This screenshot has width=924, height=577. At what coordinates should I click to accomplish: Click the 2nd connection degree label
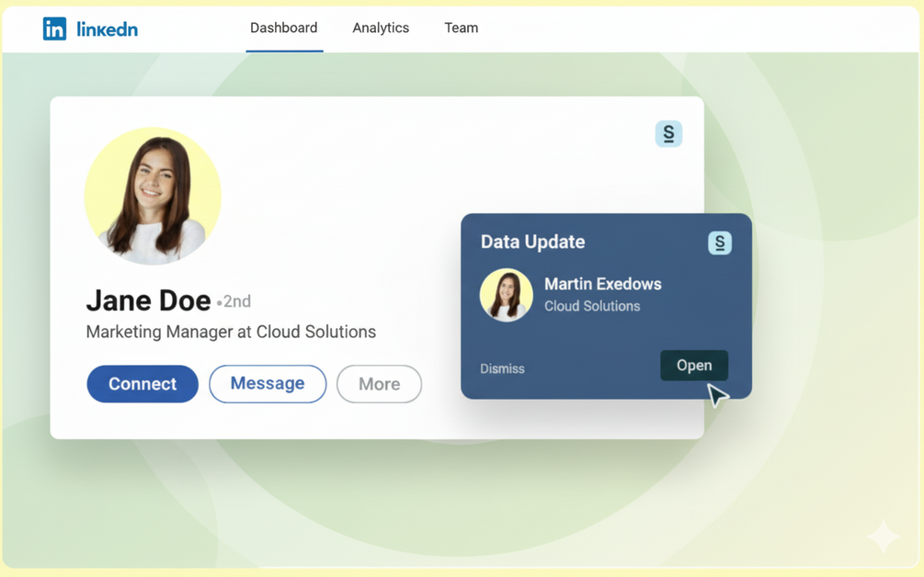click(237, 301)
